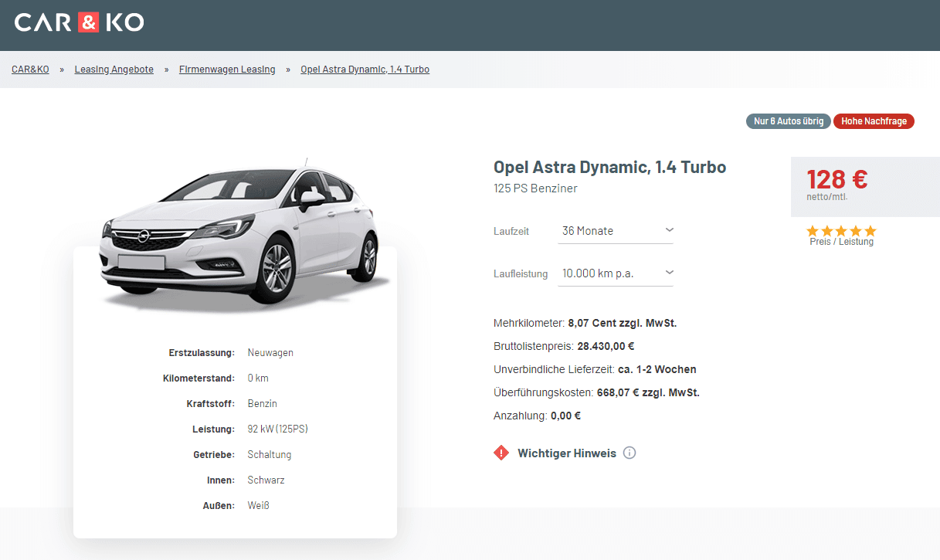Click the Getriebe value Schaltung
This screenshot has width=940, height=560.
(x=270, y=455)
